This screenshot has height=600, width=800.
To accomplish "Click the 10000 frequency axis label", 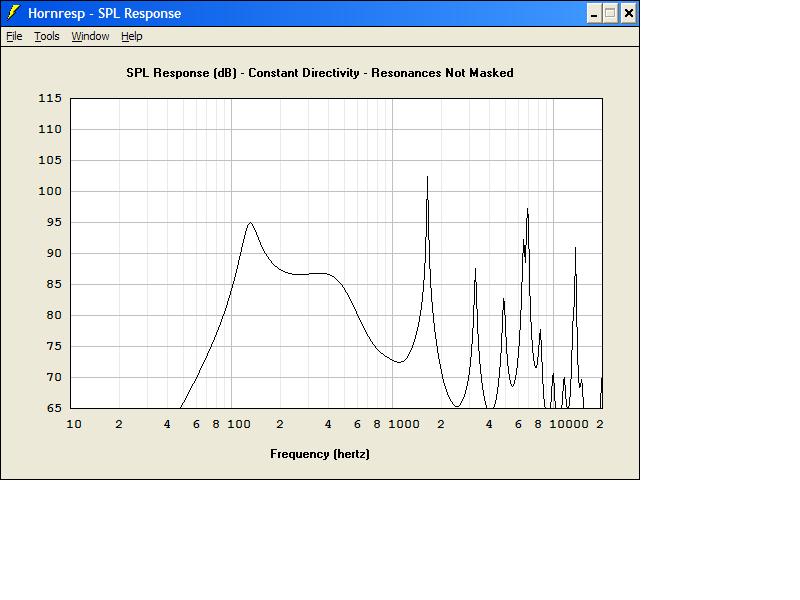I will (568, 424).
